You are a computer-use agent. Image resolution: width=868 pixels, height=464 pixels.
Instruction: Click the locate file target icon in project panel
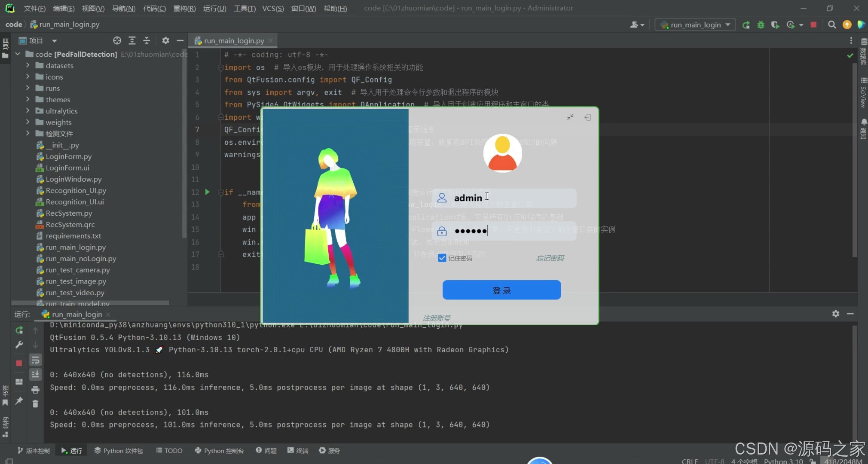click(x=117, y=40)
